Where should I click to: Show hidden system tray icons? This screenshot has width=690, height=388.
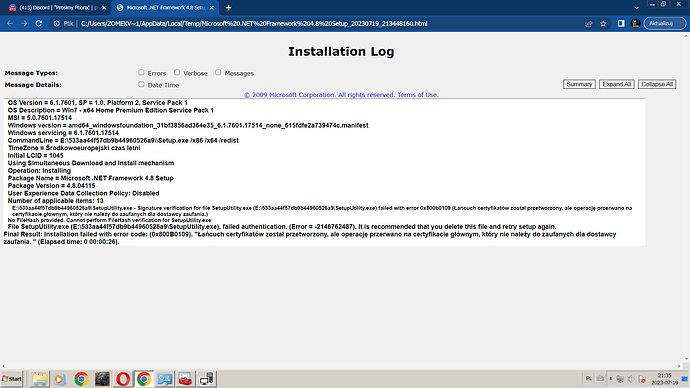[610, 379]
